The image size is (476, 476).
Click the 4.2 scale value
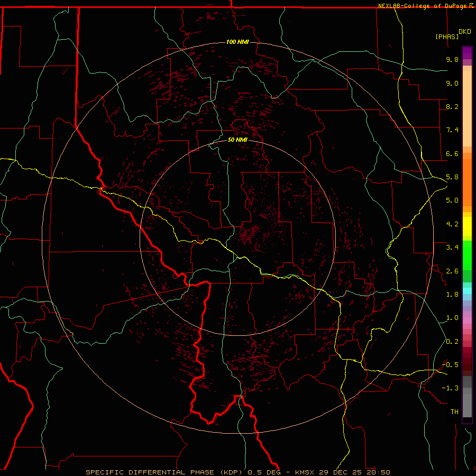click(x=452, y=224)
